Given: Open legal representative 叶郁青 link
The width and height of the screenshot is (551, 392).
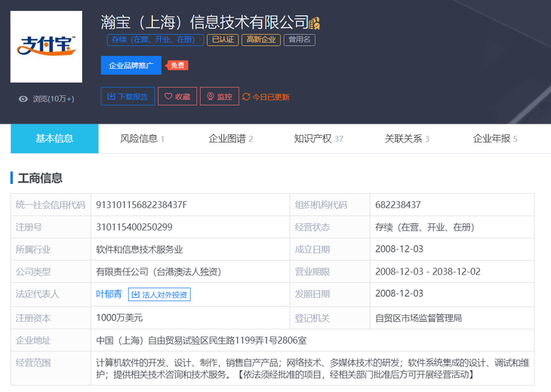Looking at the screenshot, I should point(109,294).
